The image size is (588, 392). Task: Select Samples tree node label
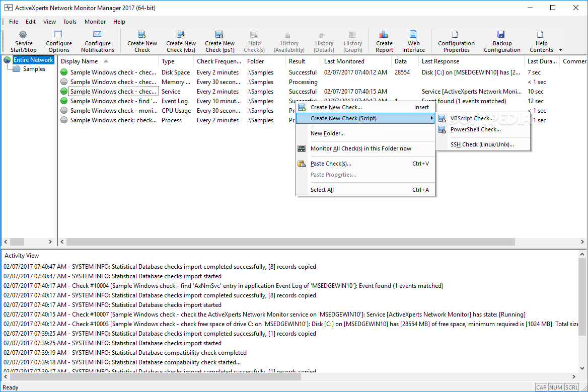[34, 69]
